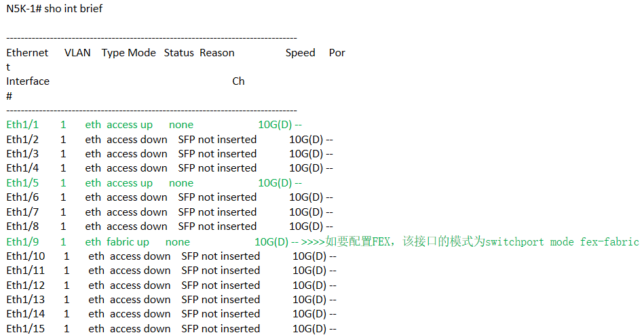Click 'Eth1/12' interface name
This screenshot has height=335, width=644.
26,285
